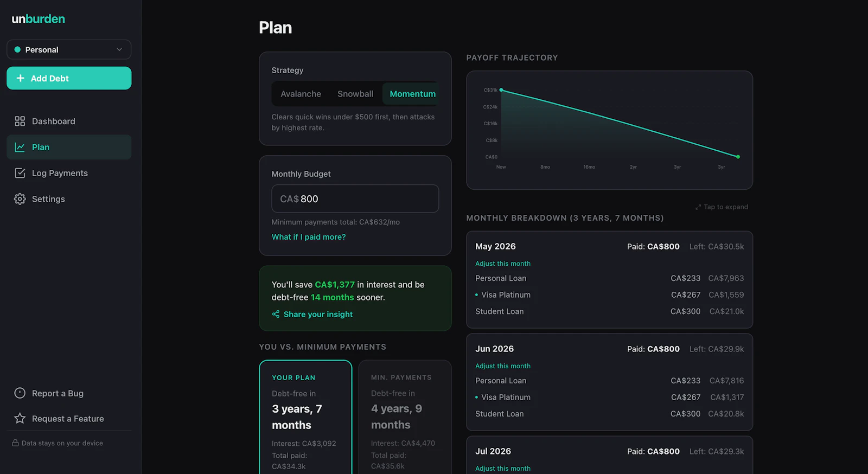The height and width of the screenshot is (474, 868).
Task: Click the Monthly Breakdown section heading
Action: coord(565,218)
